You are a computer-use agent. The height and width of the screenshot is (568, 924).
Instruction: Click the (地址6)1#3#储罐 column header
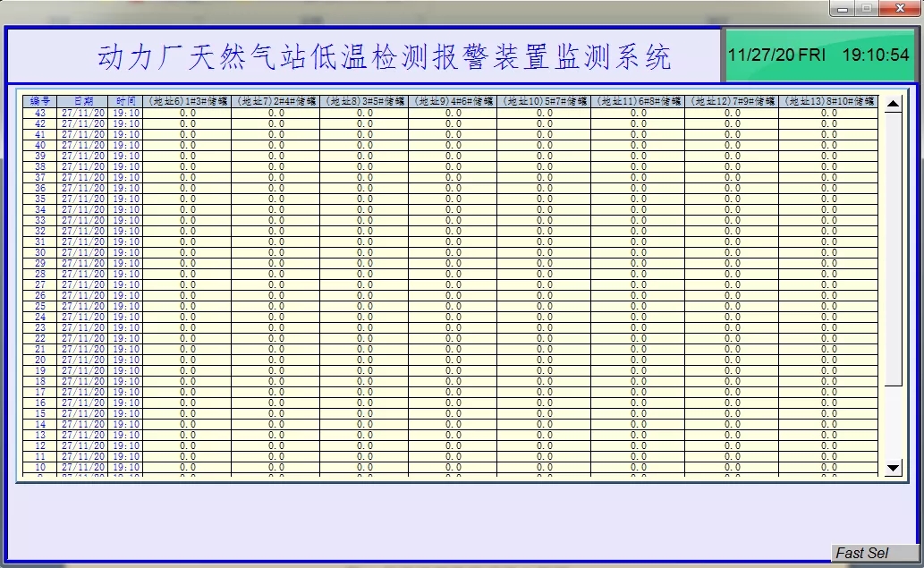point(187,102)
